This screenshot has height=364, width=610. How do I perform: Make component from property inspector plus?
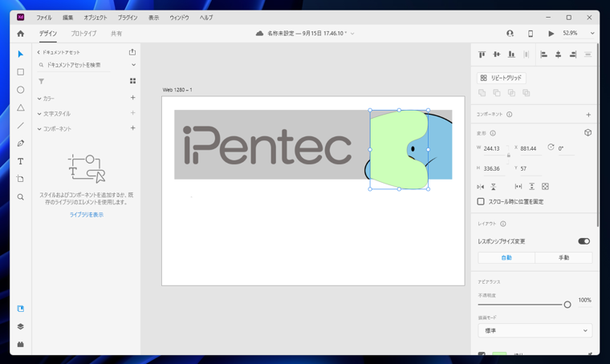588,115
